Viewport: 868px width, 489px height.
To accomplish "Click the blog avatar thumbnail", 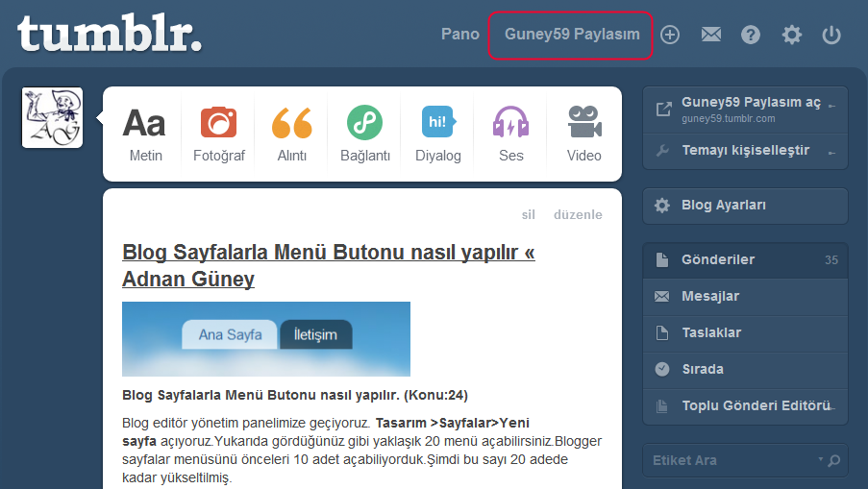I will pyautogui.click(x=53, y=117).
